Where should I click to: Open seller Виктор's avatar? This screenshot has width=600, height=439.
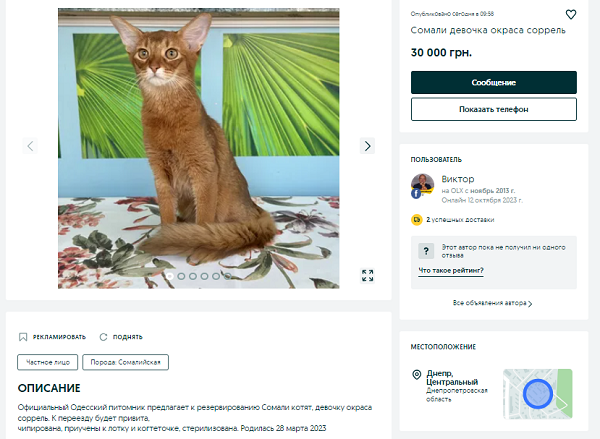click(x=422, y=185)
